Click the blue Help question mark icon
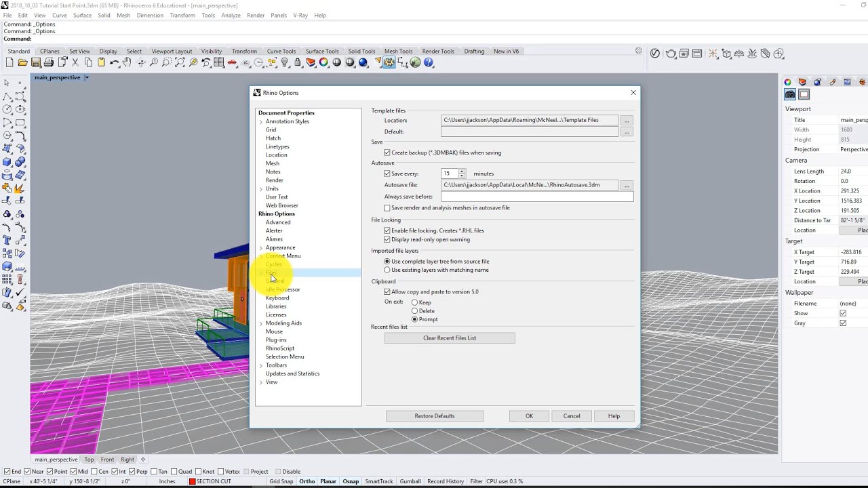This screenshot has height=488, width=868. [x=429, y=62]
